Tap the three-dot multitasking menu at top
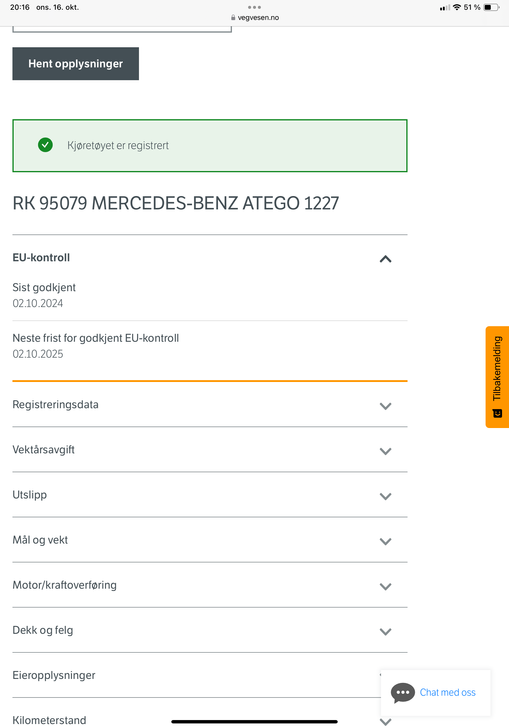 pyautogui.click(x=254, y=7)
